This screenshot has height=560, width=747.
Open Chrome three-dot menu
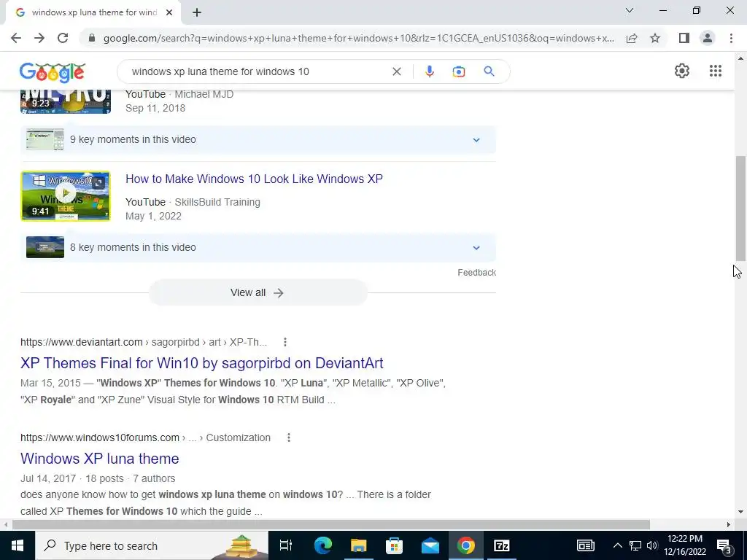[x=731, y=38]
